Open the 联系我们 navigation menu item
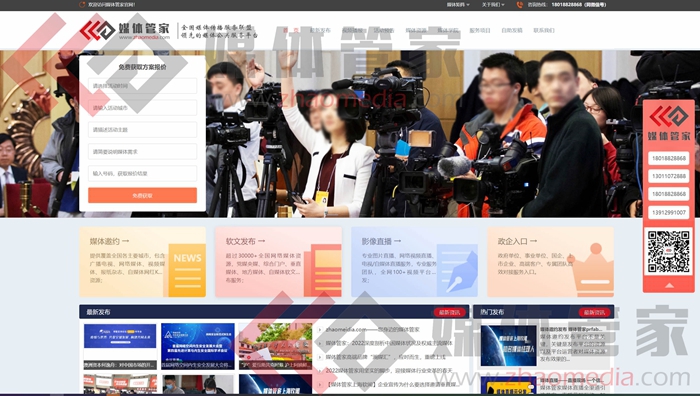This screenshot has width=700, height=396. pos(544,30)
